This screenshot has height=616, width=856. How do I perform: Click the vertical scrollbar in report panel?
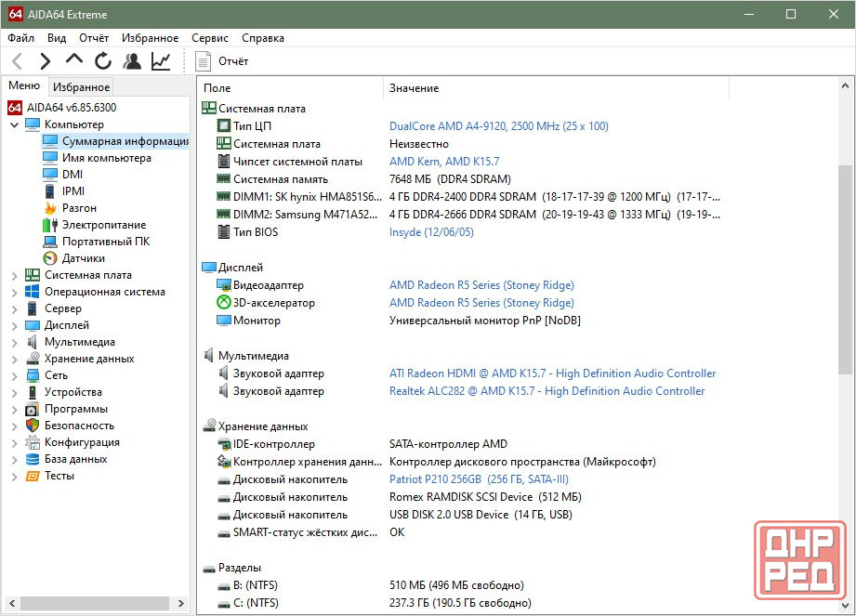pos(846,269)
